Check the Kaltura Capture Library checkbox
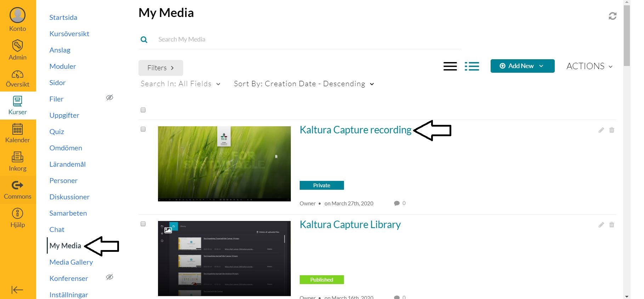 [x=143, y=224]
